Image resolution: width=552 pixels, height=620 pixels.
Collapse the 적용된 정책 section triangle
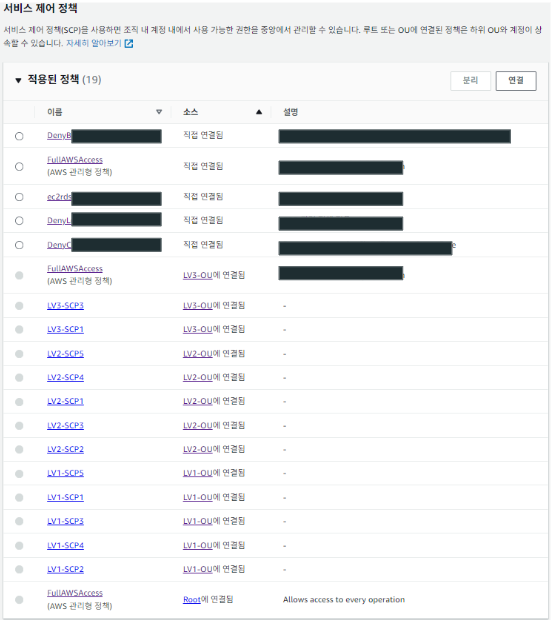(x=18, y=80)
